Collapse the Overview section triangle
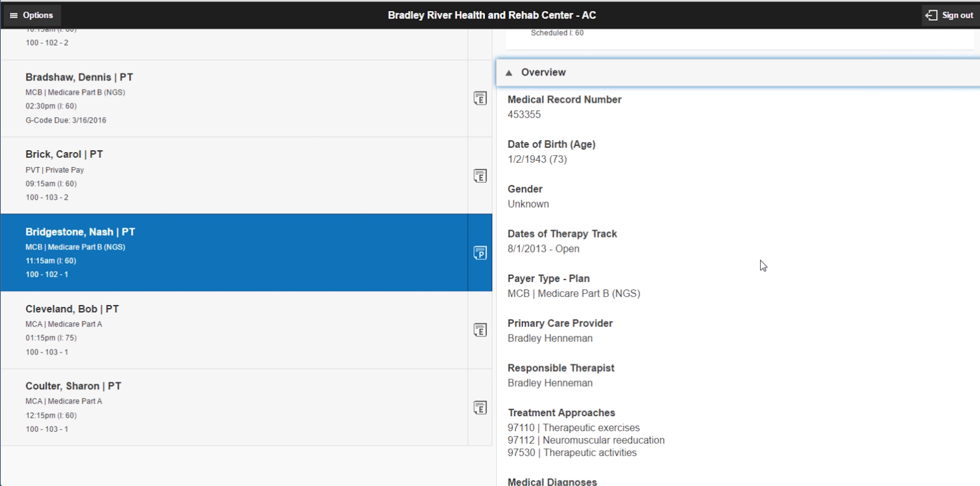This screenshot has height=486, width=980. click(x=509, y=73)
